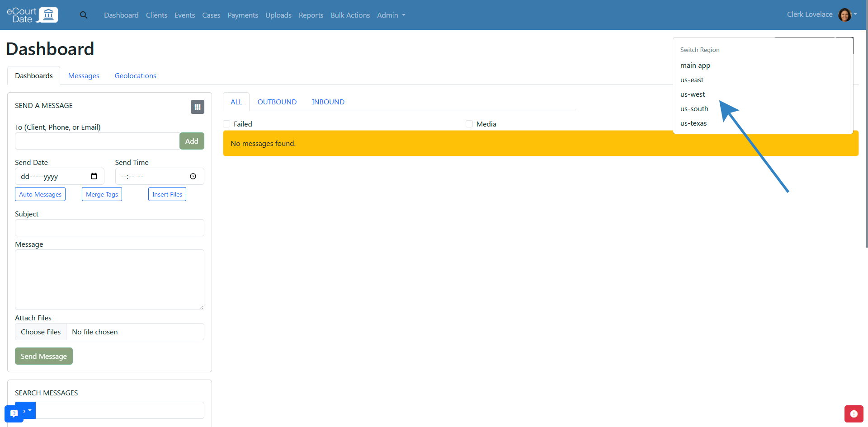Show the OUTBOUND messages tab
Screen dimensions: 868x427
tap(277, 102)
